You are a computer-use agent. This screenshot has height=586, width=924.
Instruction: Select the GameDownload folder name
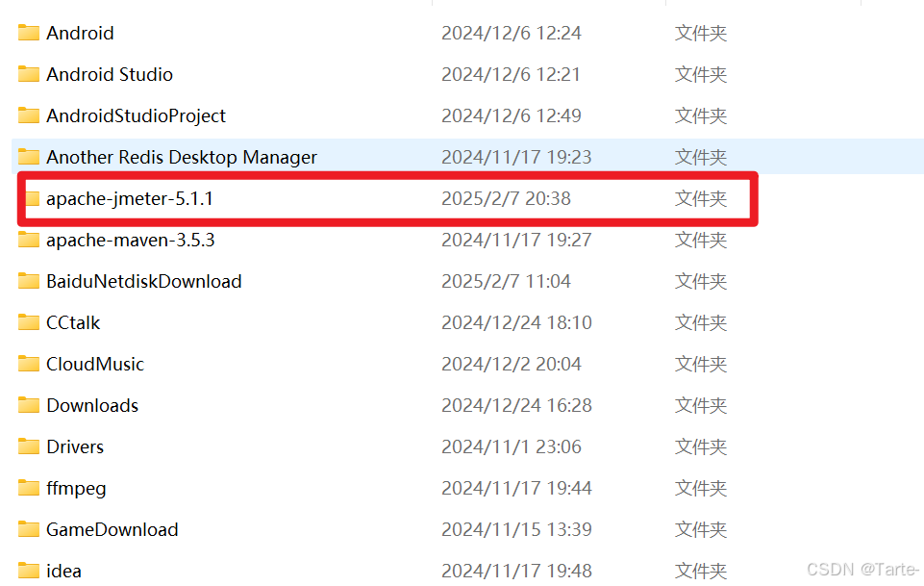pos(112,529)
